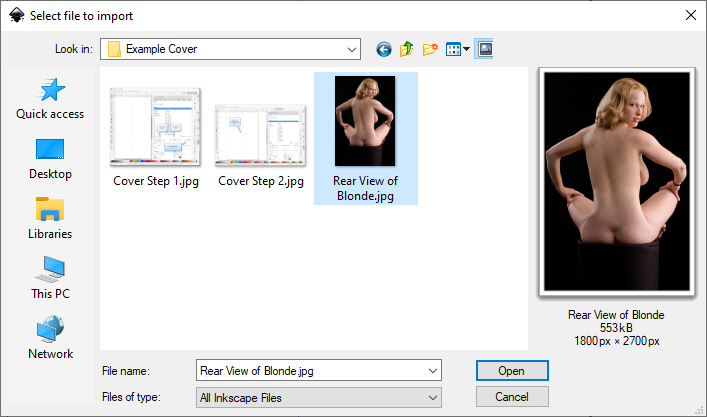
Task: Open the View menu icon
Action: 458,49
